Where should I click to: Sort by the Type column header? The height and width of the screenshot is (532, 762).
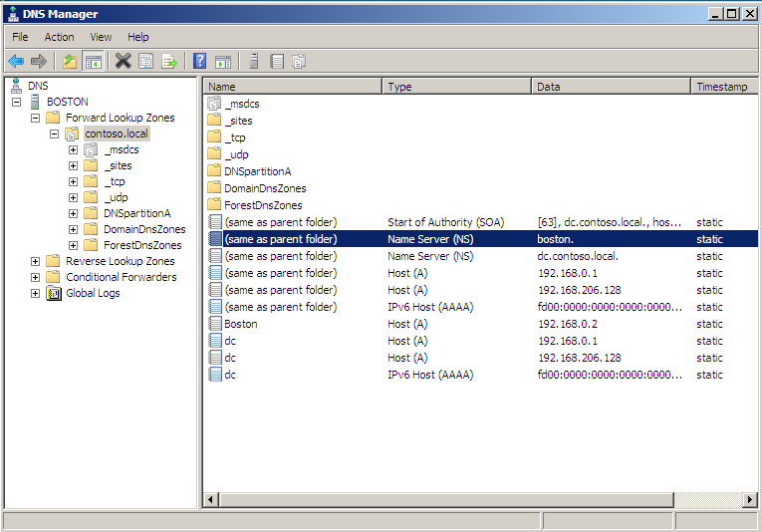click(x=457, y=86)
